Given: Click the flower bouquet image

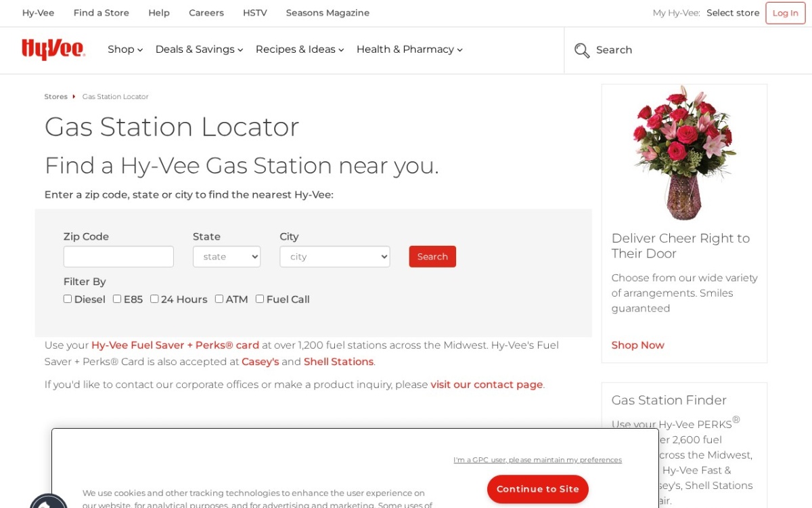Looking at the screenshot, I should (x=684, y=153).
